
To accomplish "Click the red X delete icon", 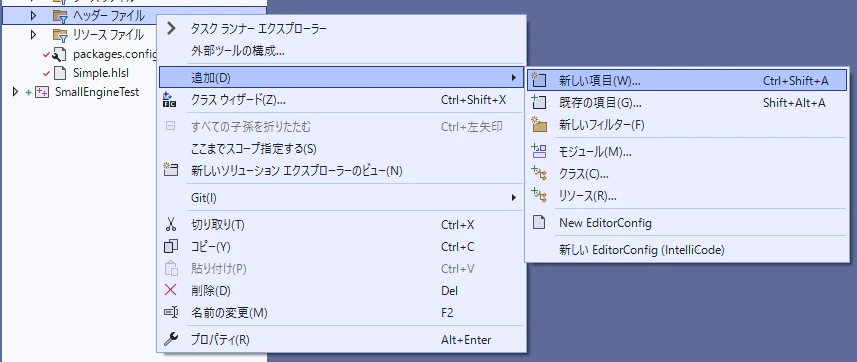I will (171, 290).
